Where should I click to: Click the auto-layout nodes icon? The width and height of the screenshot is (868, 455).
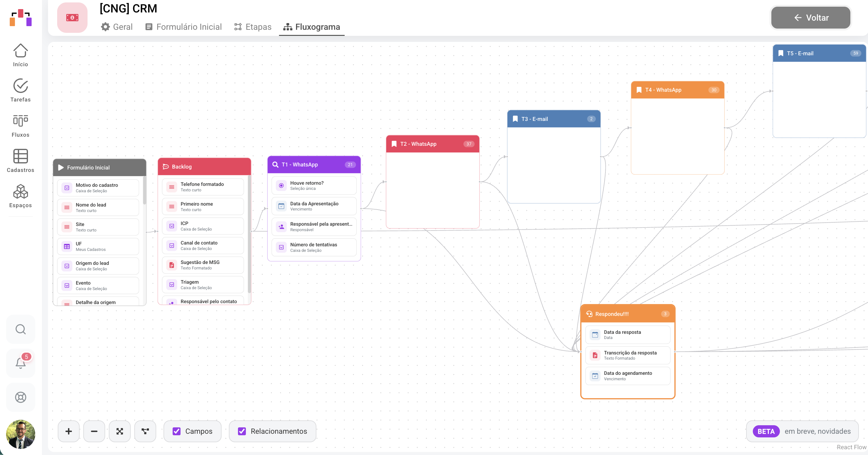point(145,431)
